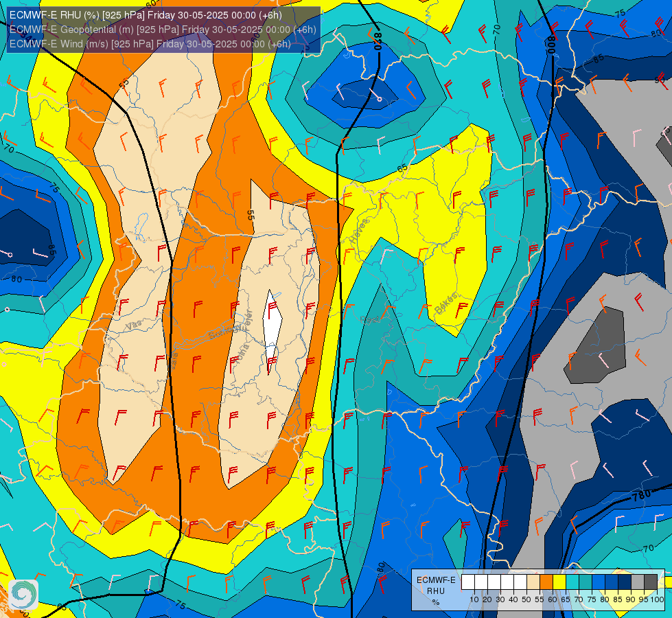Click the '820' geopotential contour label

tap(377, 41)
